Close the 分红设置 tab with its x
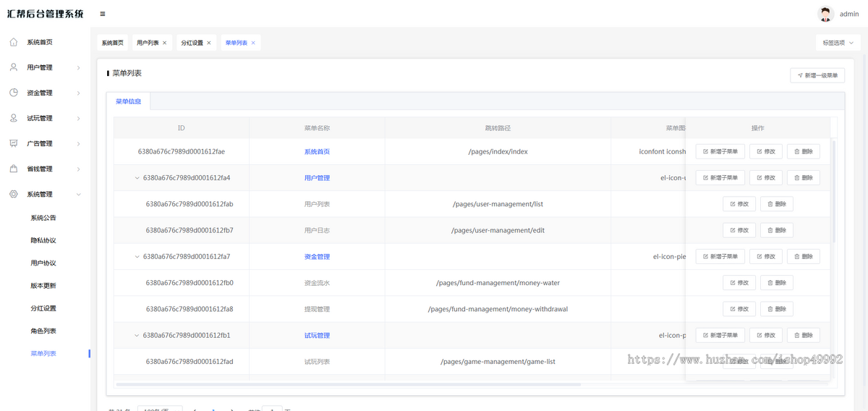The image size is (868, 411). (x=208, y=43)
